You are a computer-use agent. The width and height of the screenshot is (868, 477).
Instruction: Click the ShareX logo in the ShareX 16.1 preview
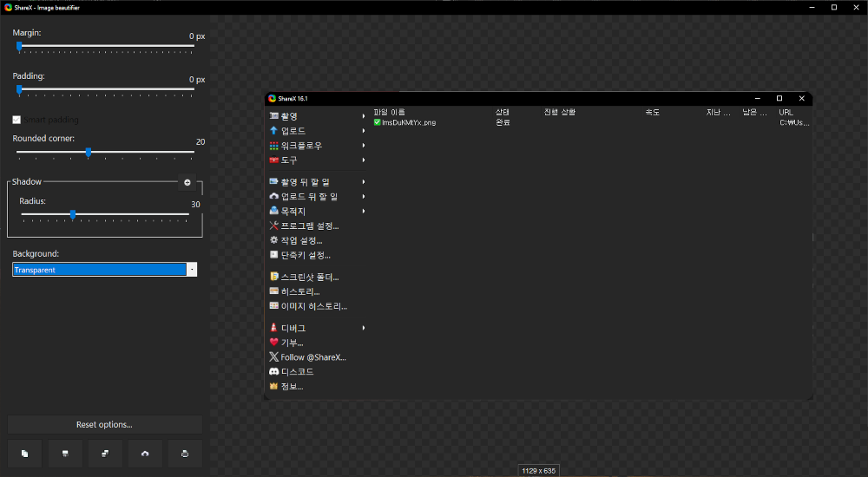tap(272, 99)
